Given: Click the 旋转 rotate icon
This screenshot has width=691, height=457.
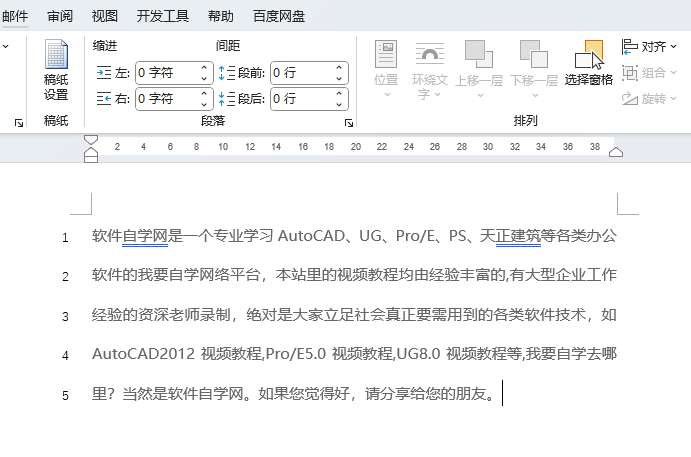Looking at the screenshot, I should click(630, 99).
